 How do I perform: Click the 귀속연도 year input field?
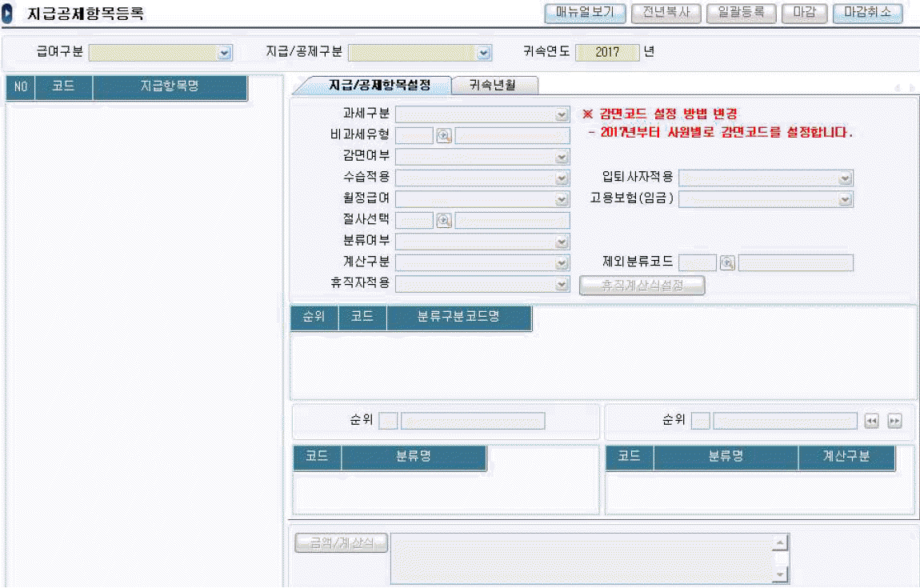(x=607, y=53)
